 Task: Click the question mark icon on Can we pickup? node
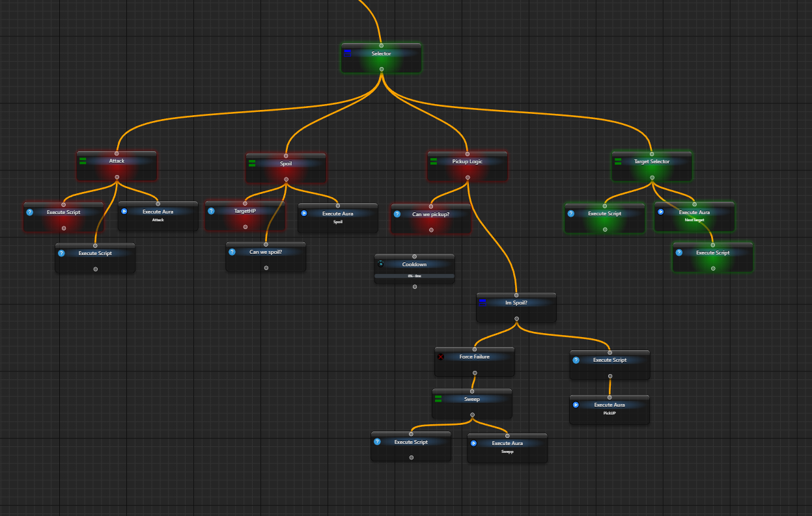click(x=397, y=213)
